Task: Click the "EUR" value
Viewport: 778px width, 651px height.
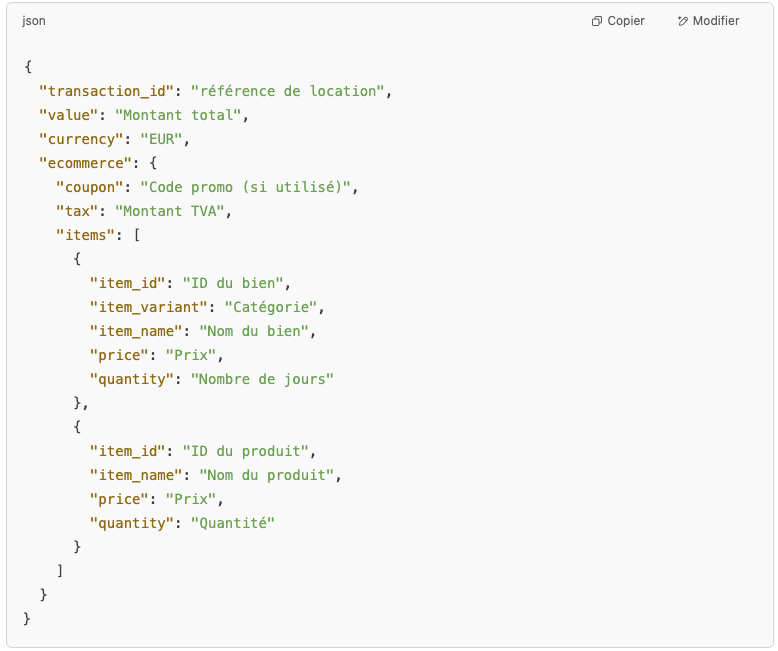Action: tap(161, 139)
